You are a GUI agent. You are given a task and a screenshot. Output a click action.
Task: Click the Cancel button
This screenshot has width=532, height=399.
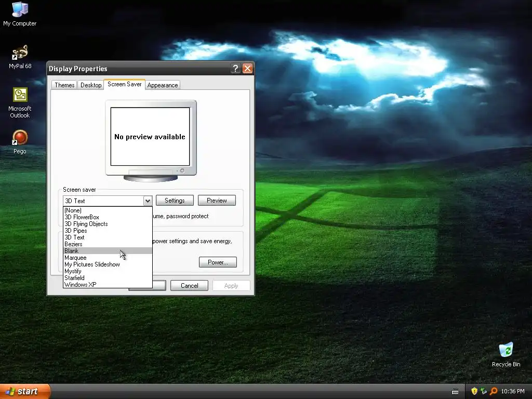click(189, 286)
